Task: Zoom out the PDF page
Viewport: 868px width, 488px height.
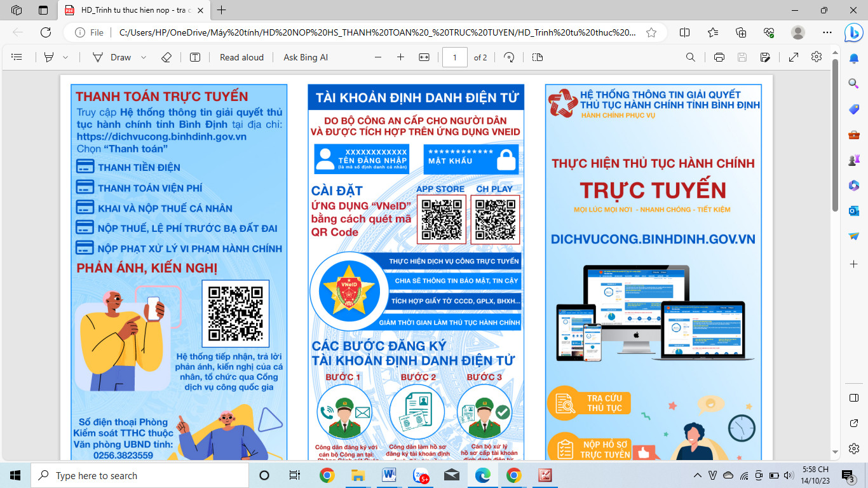Action: [x=378, y=57]
